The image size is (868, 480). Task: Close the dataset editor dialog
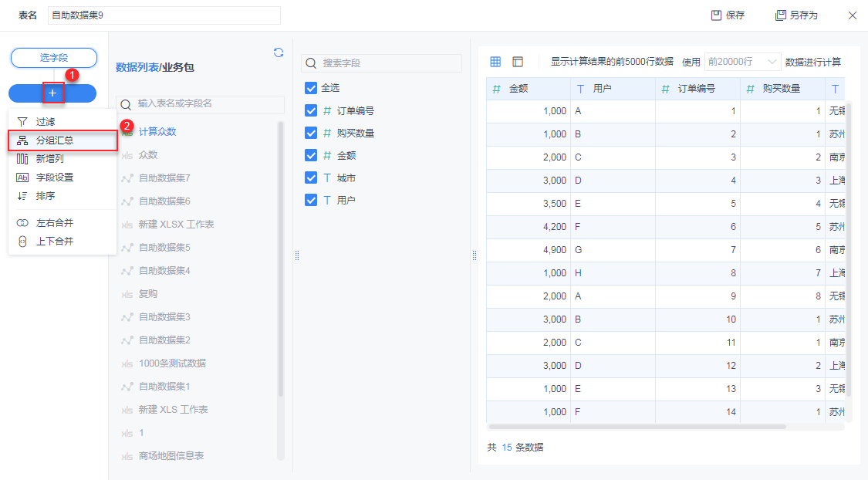[x=853, y=15]
